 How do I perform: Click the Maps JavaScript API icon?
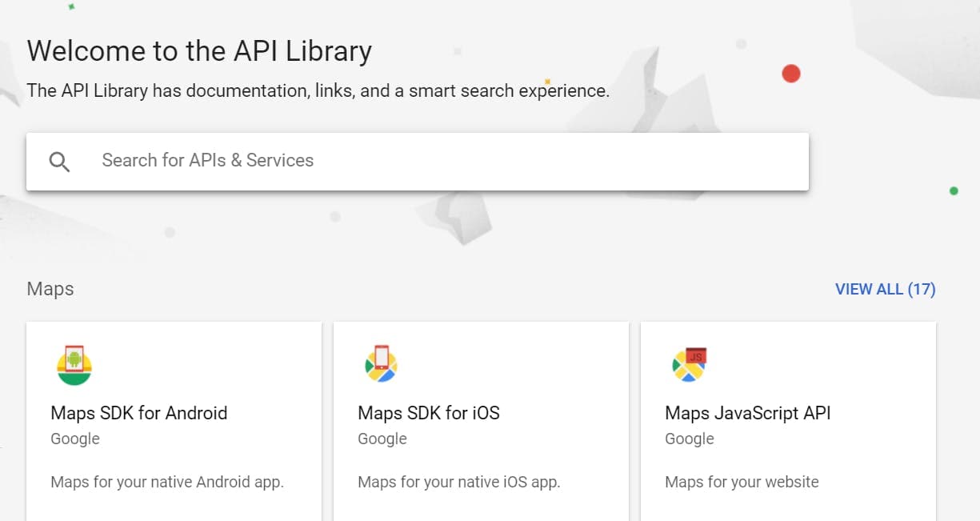pos(689,365)
